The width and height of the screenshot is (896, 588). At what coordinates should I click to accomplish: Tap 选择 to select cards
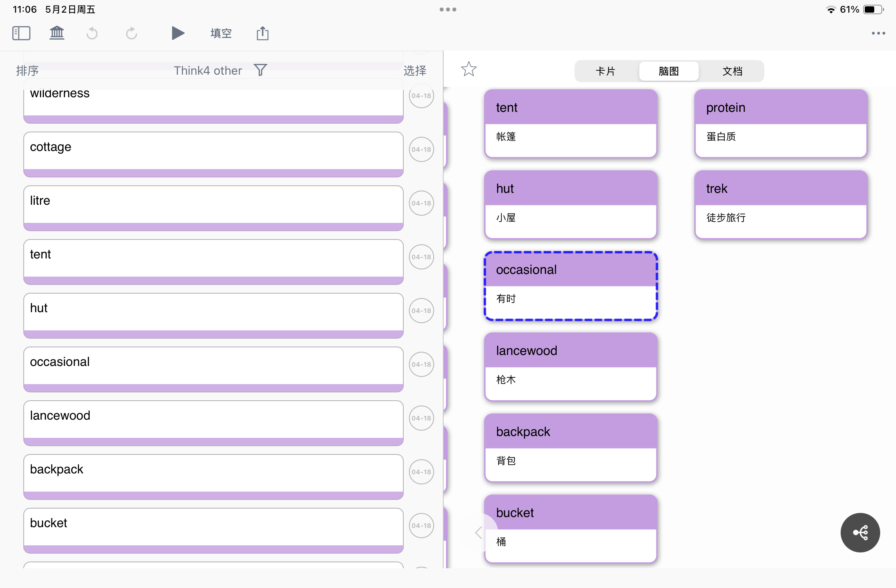pyautogui.click(x=415, y=70)
